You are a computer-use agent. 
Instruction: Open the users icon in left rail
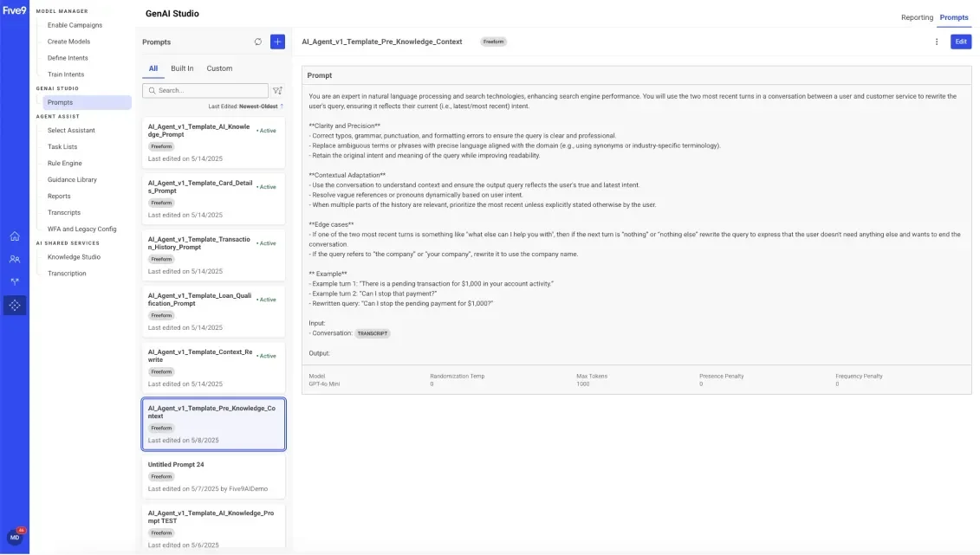tap(15, 259)
